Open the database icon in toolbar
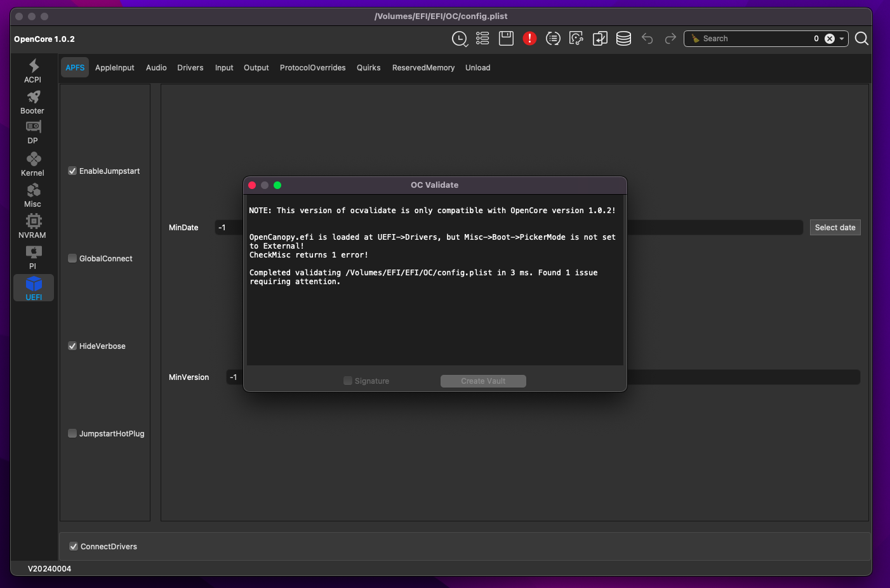The height and width of the screenshot is (588, 890). click(x=623, y=39)
